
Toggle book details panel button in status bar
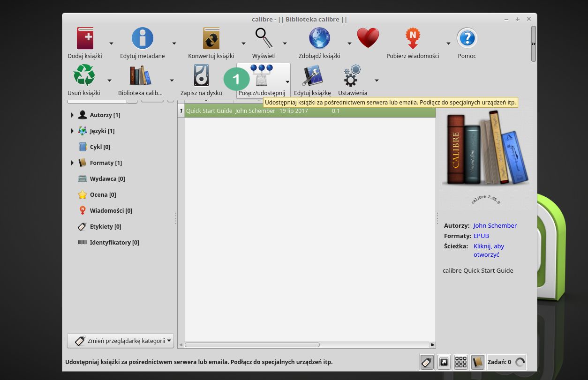tap(477, 362)
